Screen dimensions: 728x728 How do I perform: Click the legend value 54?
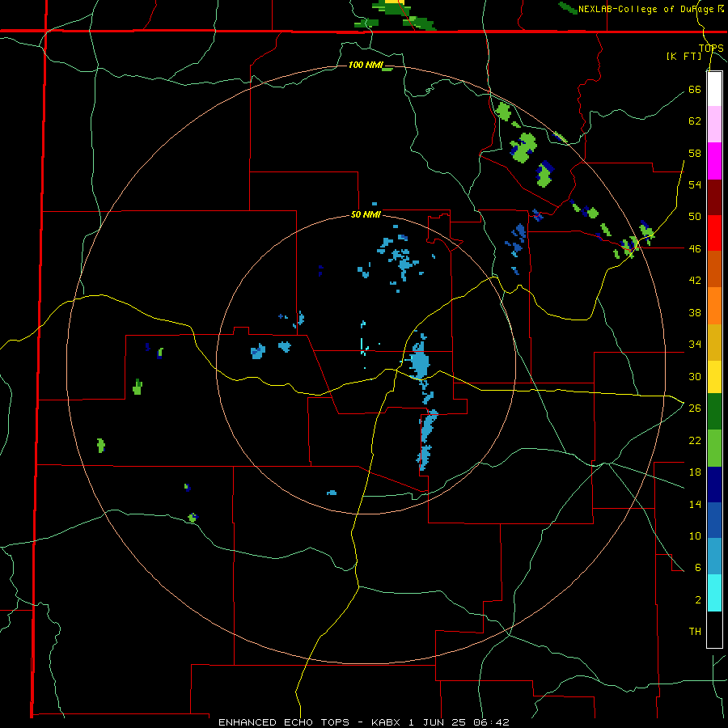pyautogui.click(x=695, y=184)
